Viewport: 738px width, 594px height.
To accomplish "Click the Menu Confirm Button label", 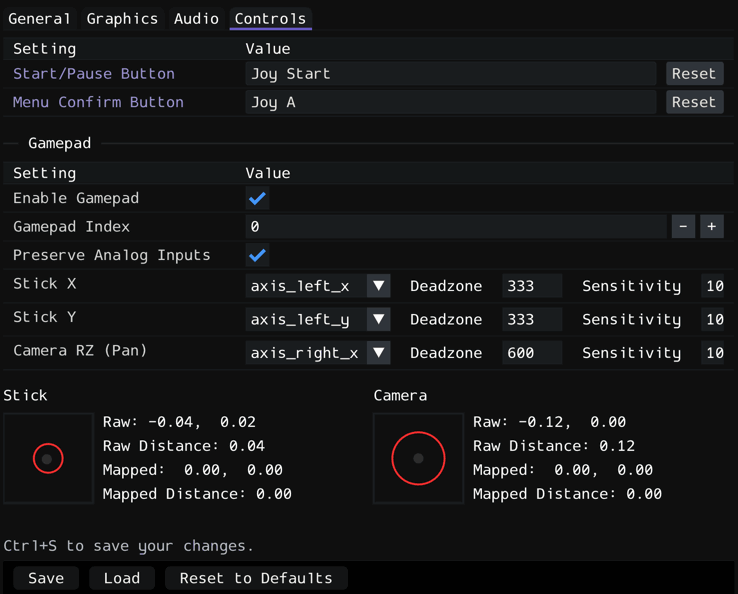I will tap(98, 102).
